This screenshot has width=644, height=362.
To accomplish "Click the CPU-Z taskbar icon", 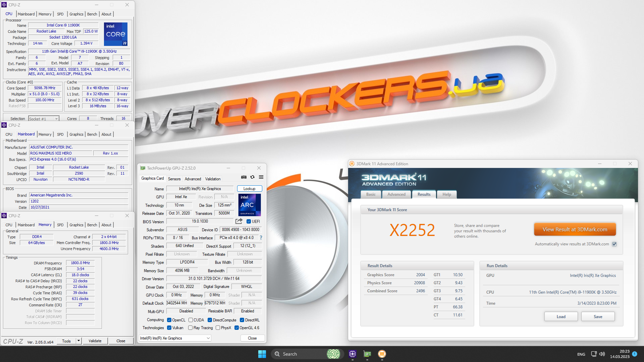I will tap(353, 354).
